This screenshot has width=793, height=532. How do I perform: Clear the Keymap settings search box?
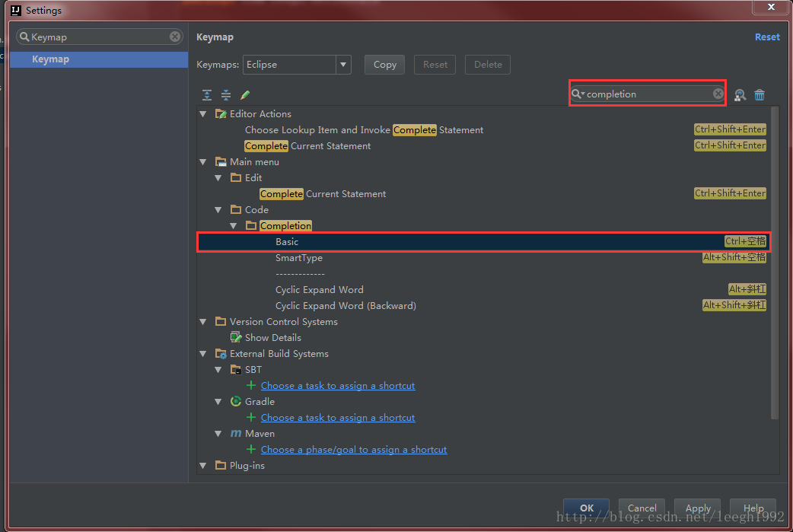(175, 37)
